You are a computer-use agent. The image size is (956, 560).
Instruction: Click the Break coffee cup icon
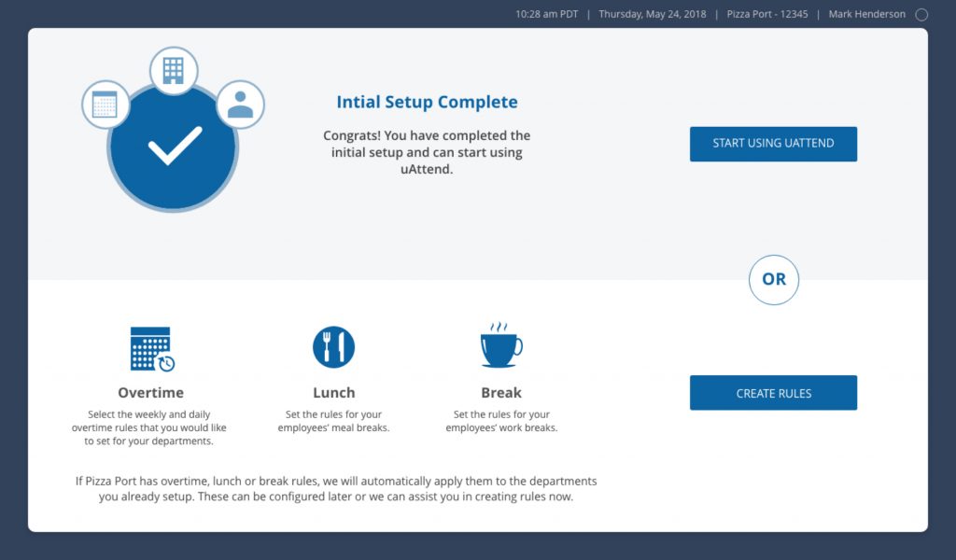pyautogui.click(x=501, y=345)
